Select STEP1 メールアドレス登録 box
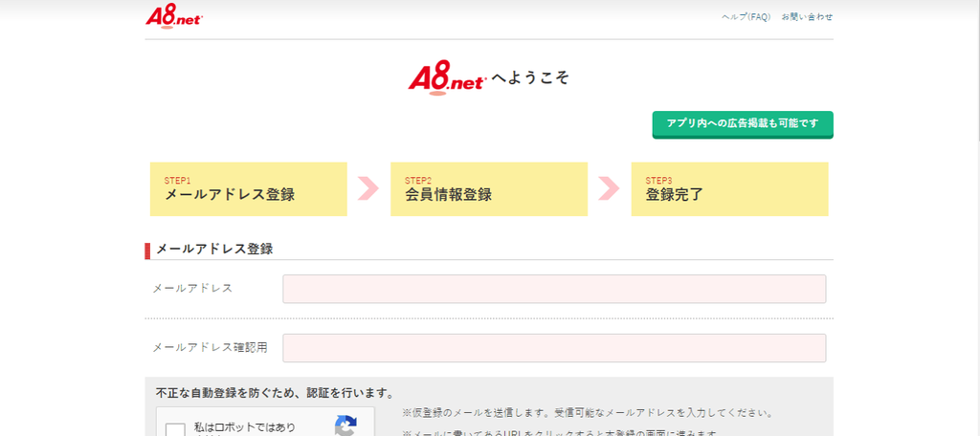Image resolution: width=980 pixels, height=436 pixels. 248,189
